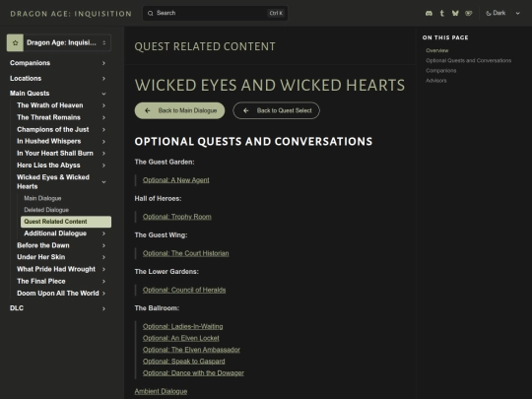Open Optional: Trophy Room link
Screen dimensions: 532x399
[176, 217]
